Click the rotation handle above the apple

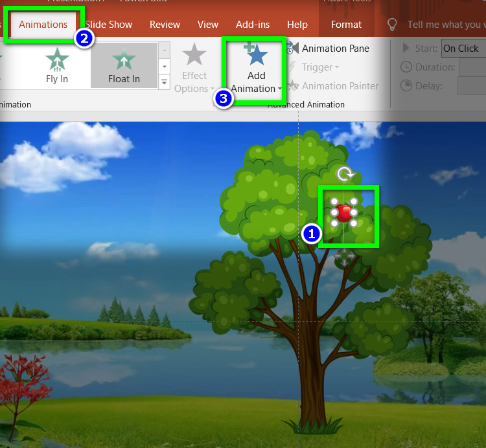[345, 174]
